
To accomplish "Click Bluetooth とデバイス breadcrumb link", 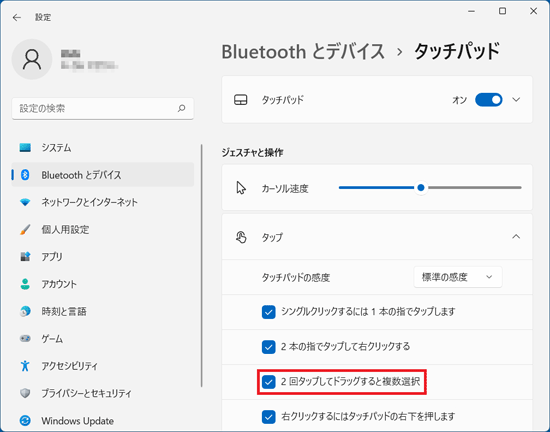I will click(303, 52).
